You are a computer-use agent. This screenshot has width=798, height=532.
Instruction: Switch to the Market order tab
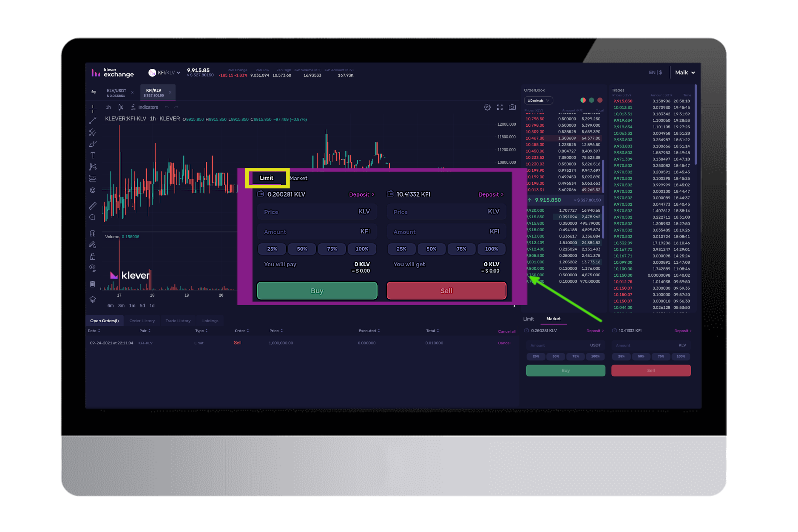(299, 178)
